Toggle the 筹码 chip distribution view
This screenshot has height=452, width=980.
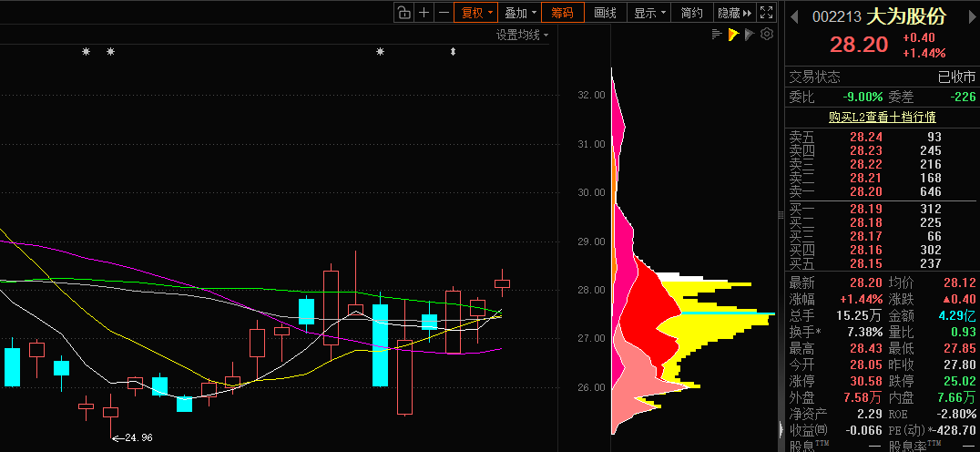563,13
